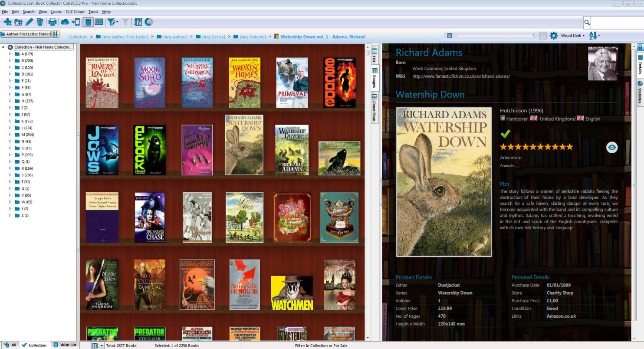
Task: Click the thumbnail size slider
Action: click(x=496, y=36)
